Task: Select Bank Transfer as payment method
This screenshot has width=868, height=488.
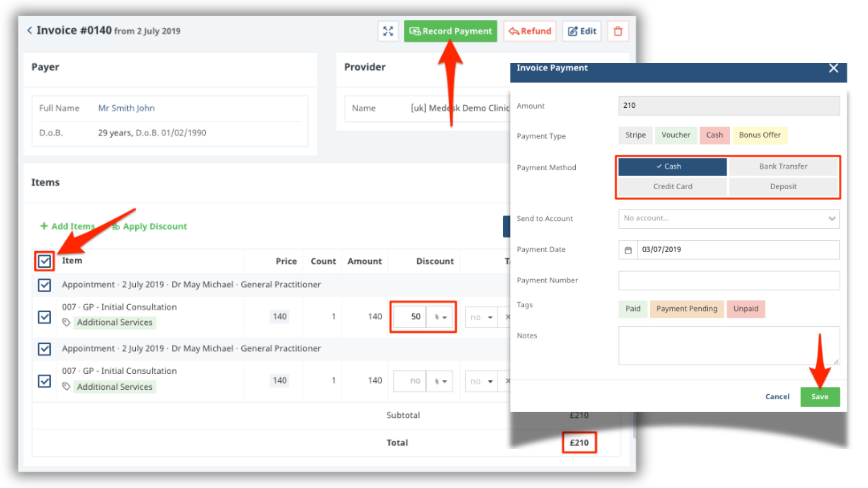Action: coord(784,166)
